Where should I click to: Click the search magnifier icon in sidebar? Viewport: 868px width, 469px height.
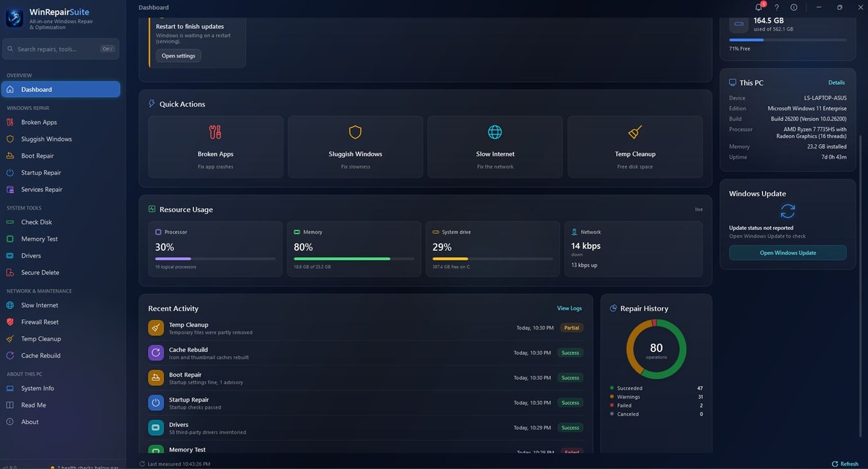11,49
